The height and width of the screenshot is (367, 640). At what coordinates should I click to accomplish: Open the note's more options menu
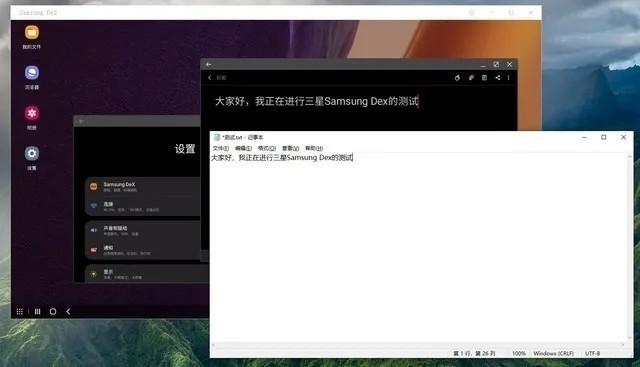tap(509, 78)
